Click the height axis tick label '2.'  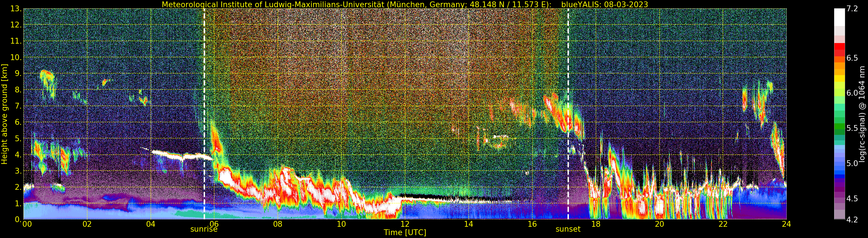point(18,187)
